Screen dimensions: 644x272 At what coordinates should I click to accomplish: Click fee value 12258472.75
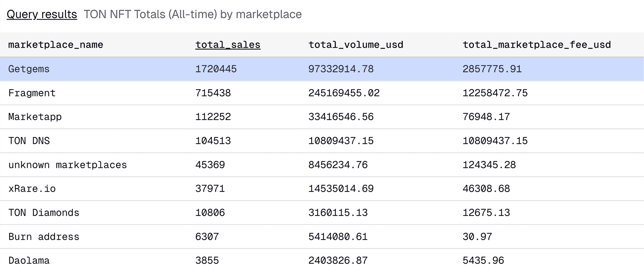pyautogui.click(x=495, y=93)
